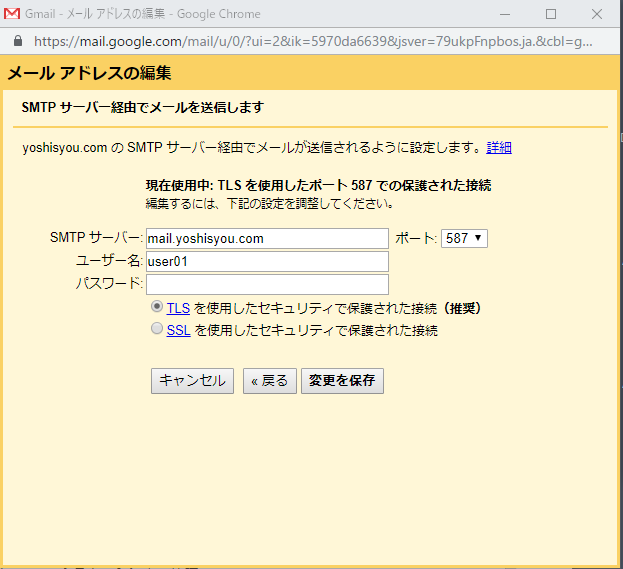Image resolution: width=623 pixels, height=569 pixels.
Task: Select the SSL secured connection radio button
Action: pos(156,329)
